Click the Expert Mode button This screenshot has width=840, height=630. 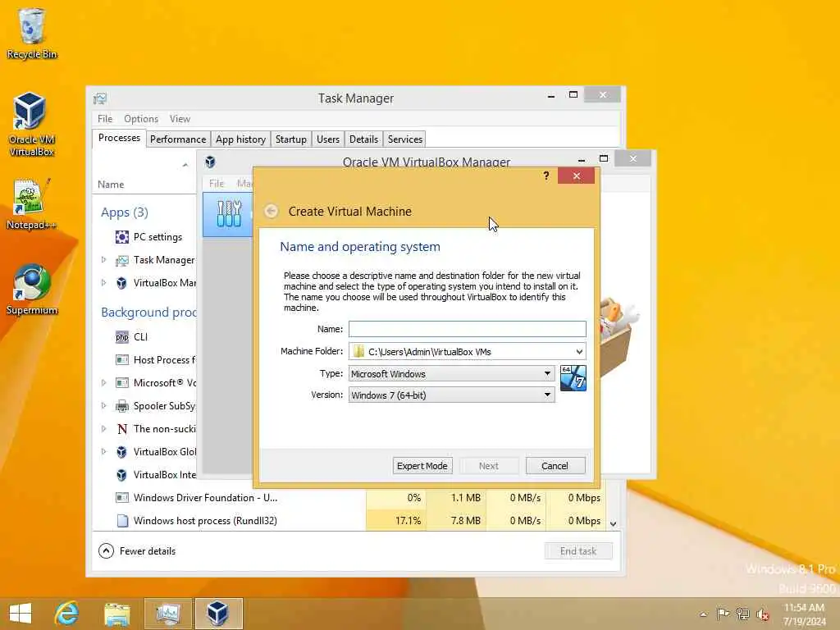[422, 466]
